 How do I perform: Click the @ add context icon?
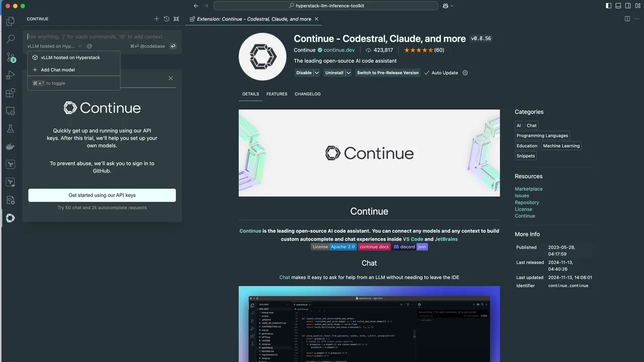(x=89, y=46)
